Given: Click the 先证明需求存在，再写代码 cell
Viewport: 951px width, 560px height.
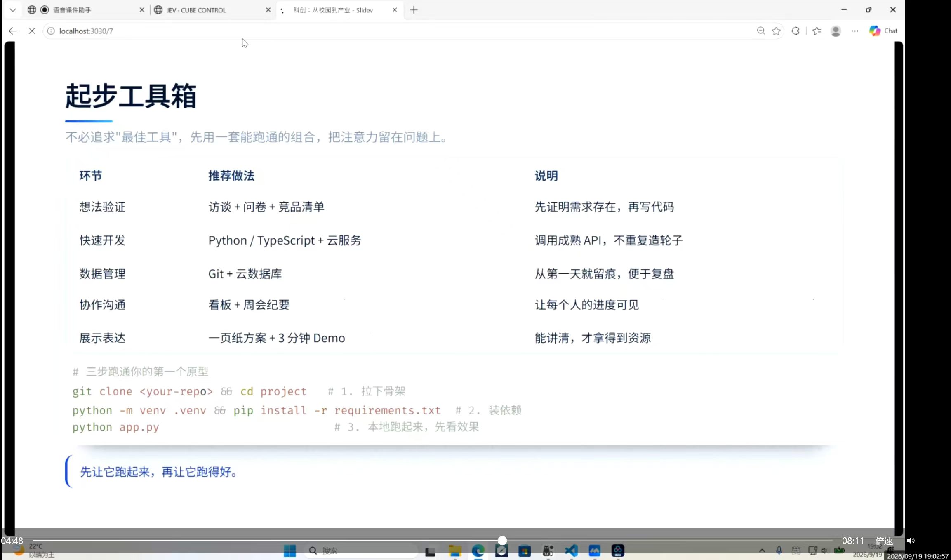Looking at the screenshot, I should pos(605,207).
